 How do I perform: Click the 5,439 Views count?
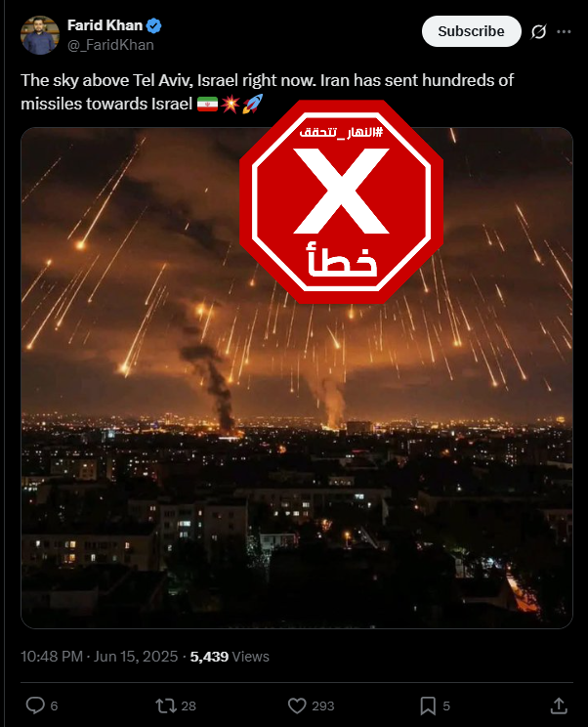click(230, 657)
